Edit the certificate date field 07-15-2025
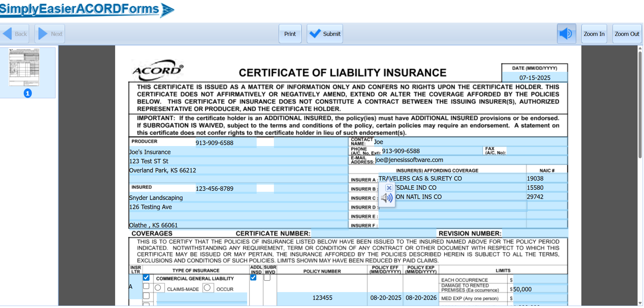Viewport: 644px width, 308px height. point(535,78)
